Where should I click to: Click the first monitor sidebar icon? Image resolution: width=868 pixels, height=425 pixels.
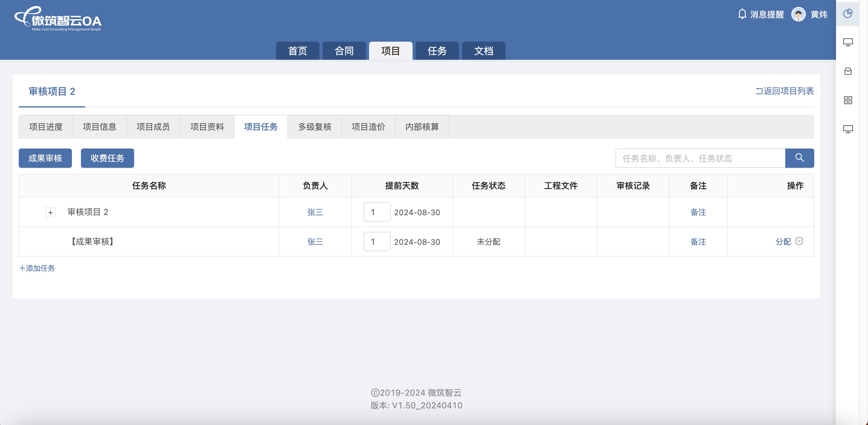click(x=848, y=43)
